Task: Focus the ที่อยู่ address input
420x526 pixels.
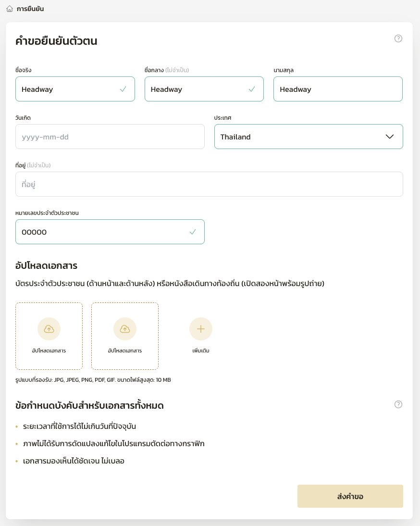Action: 209,184
